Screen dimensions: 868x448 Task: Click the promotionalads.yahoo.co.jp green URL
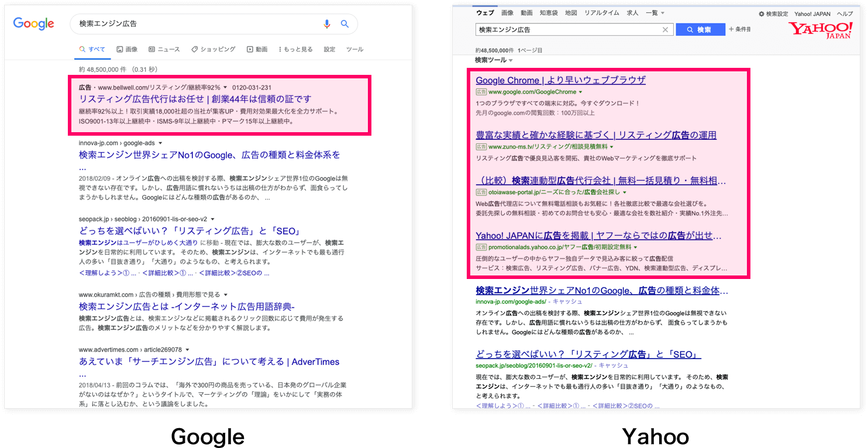click(560, 247)
